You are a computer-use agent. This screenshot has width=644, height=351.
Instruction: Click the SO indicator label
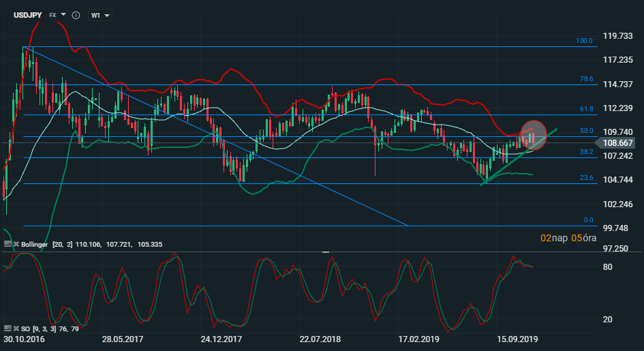click(x=25, y=329)
